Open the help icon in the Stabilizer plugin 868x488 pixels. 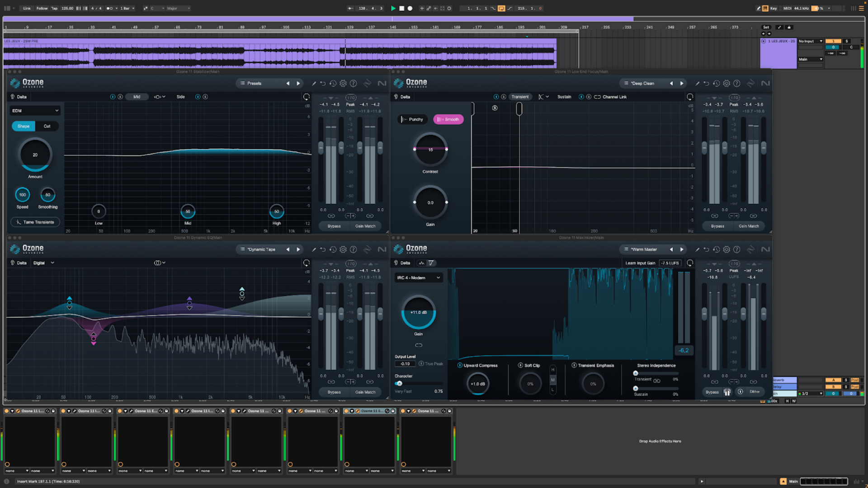pyautogui.click(x=354, y=83)
